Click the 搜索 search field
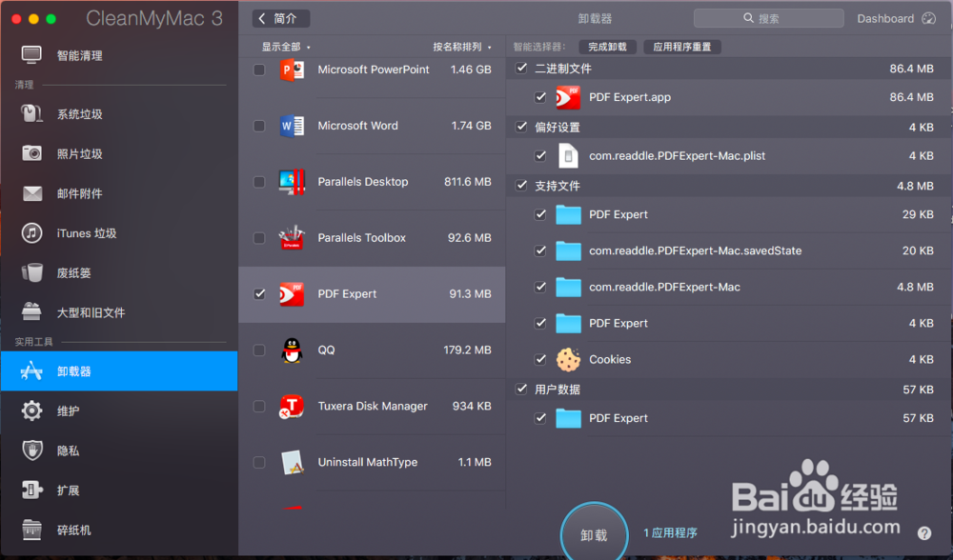The height and width of the screenshot is (560, 953). point(768,18)
